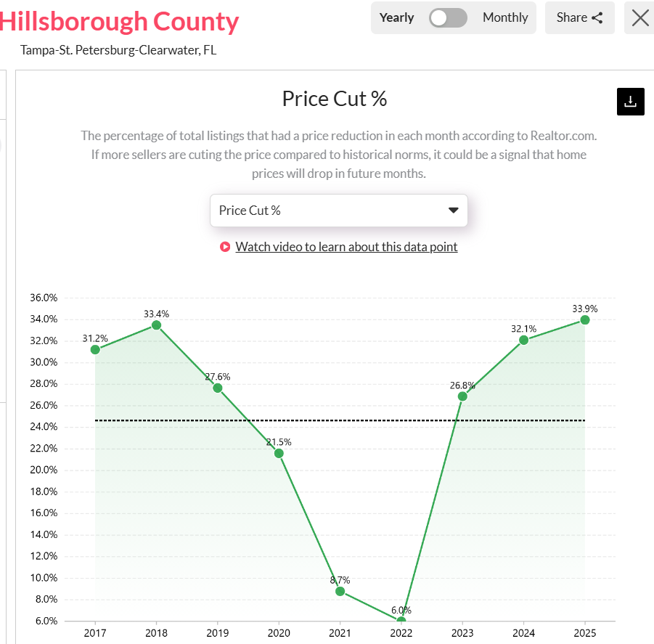Click the Hillsborough County heading
Image resolution: width=654 pixels, height=644 pixels.
pos(120,21)
